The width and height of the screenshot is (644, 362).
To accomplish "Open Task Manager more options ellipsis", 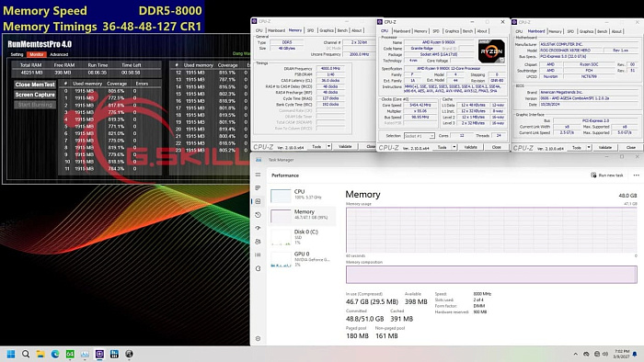I will tap(637, 175).
